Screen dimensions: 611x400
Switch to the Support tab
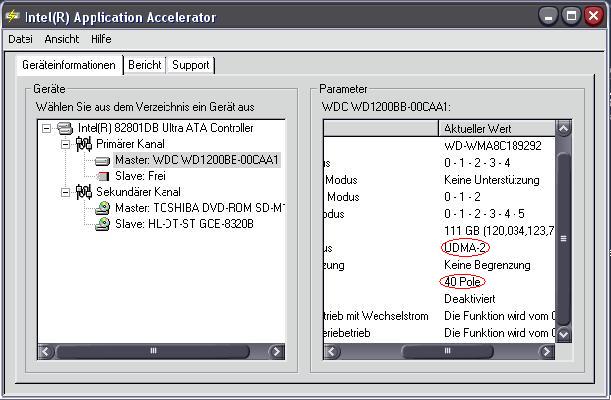click(191, 65)
